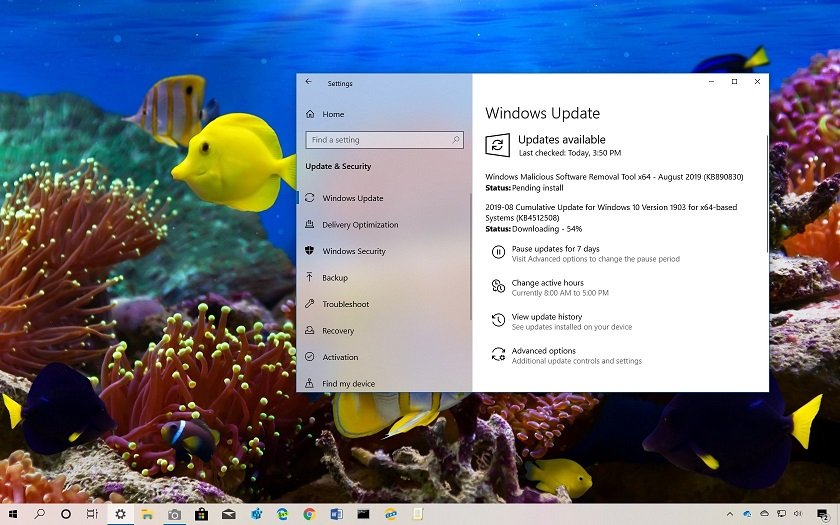Open the Windows Start menu
This screenshot has height=525, width=840.
click(13, 514)
